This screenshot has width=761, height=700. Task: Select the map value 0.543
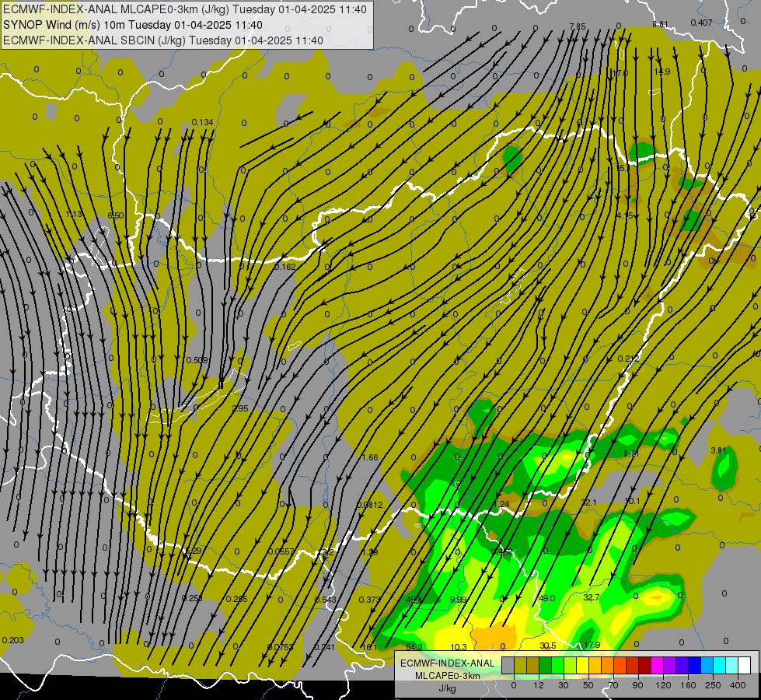tap(325, 600)
